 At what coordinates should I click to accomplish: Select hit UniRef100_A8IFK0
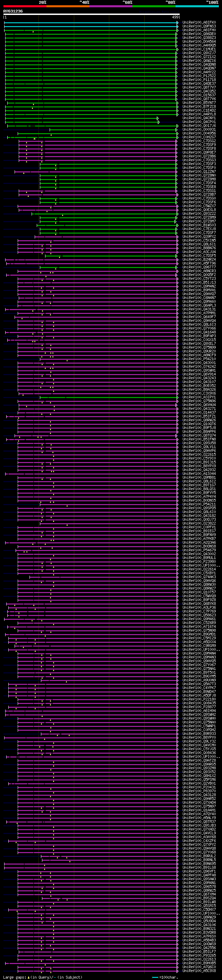[199, 23]
